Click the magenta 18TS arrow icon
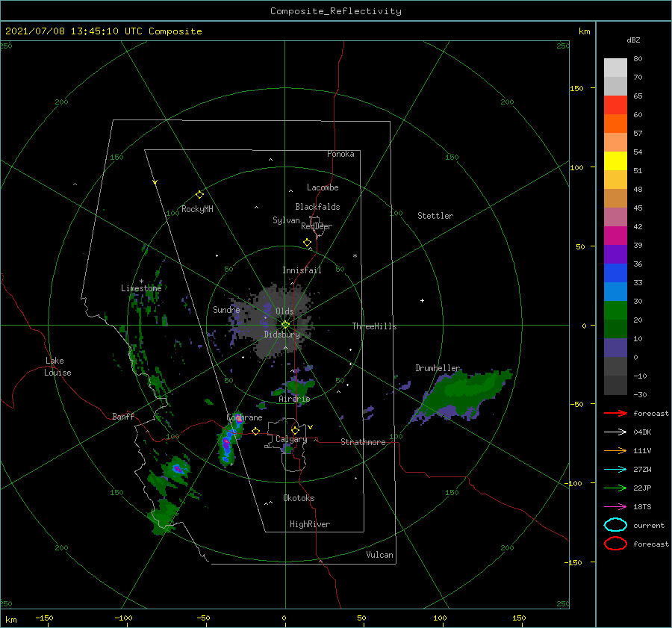 [x=615, y=507]
